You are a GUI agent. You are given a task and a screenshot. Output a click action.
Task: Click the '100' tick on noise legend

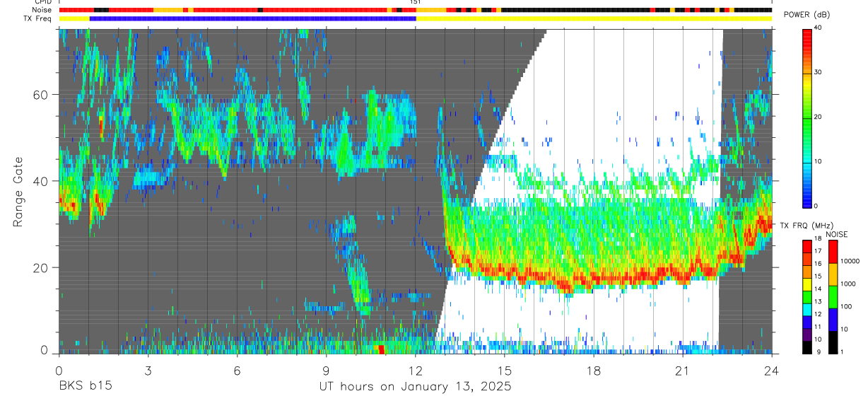[846, 306]
